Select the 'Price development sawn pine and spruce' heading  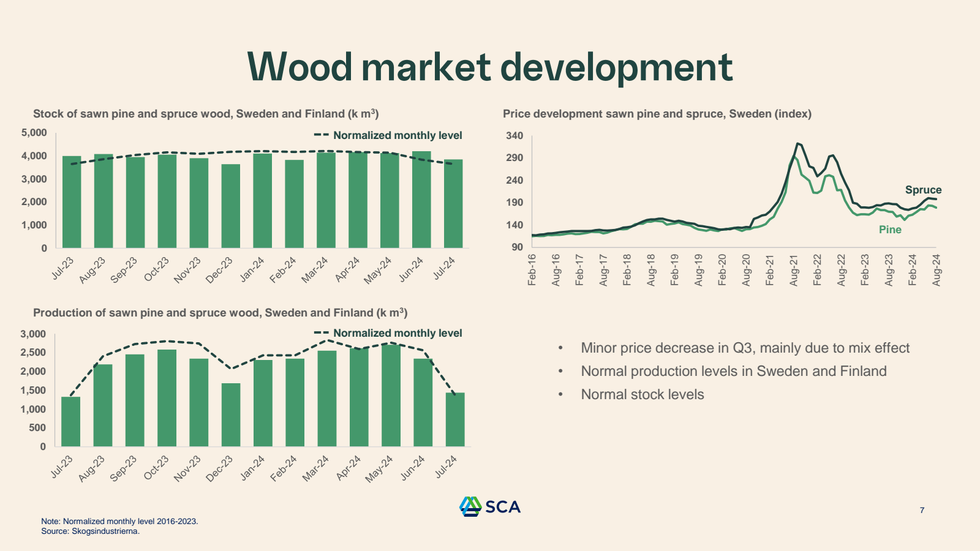[x=657, y=114]
